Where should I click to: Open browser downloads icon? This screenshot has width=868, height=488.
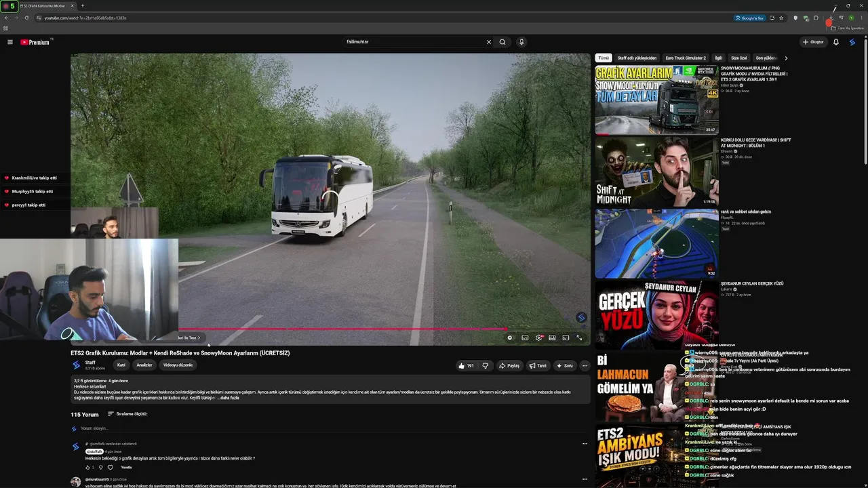[x=831, y=18]
